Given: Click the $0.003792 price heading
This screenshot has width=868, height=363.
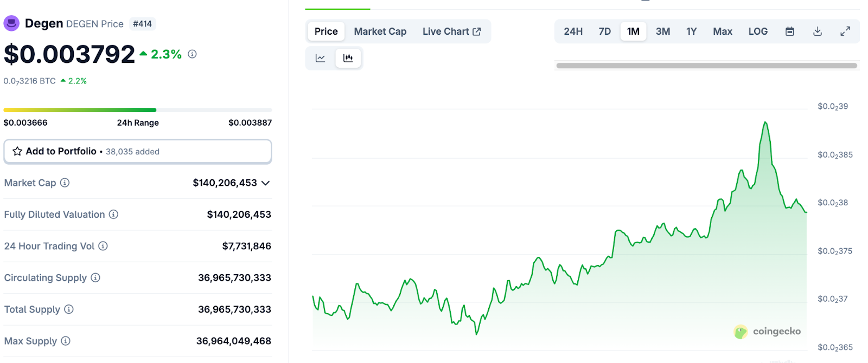Looking at the screenshot, I should [69, 54].
